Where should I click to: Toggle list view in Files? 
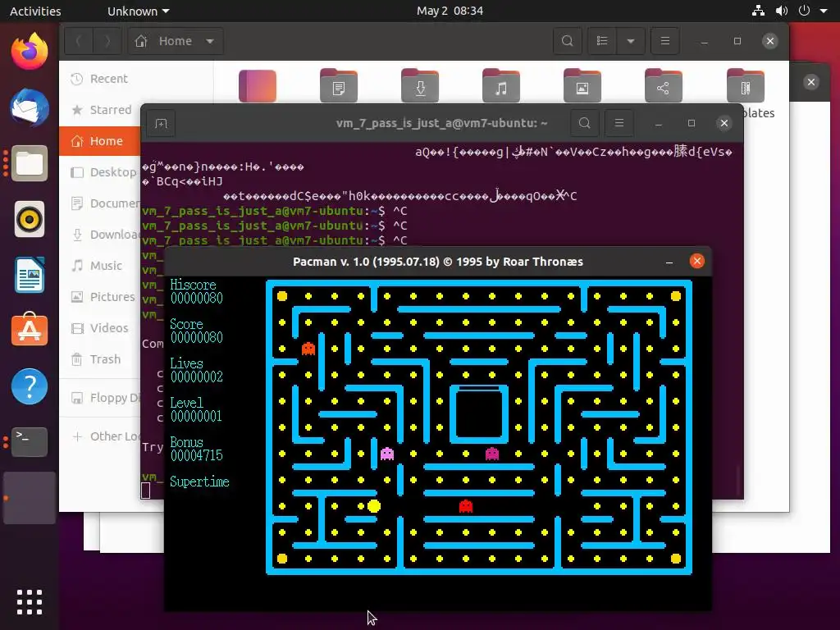(x=602, y=41)
